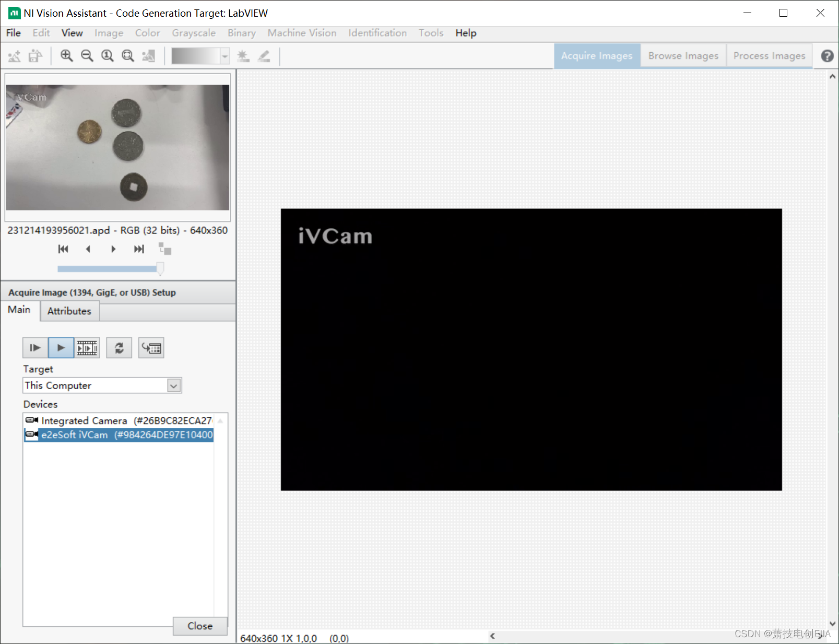Viewport: 839px width, 644px height.
Task: Select Integrated Camera in Devices list
Action: click(x=119, y=420)
